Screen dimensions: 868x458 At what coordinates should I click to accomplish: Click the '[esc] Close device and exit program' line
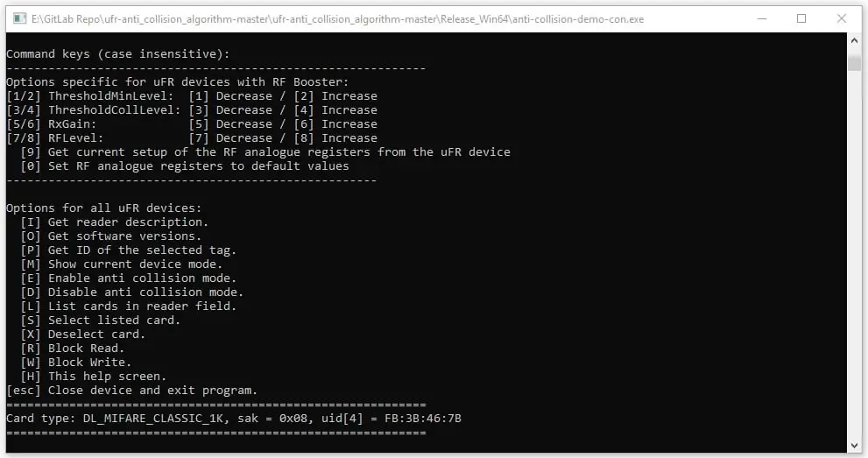tap(131, 390)
